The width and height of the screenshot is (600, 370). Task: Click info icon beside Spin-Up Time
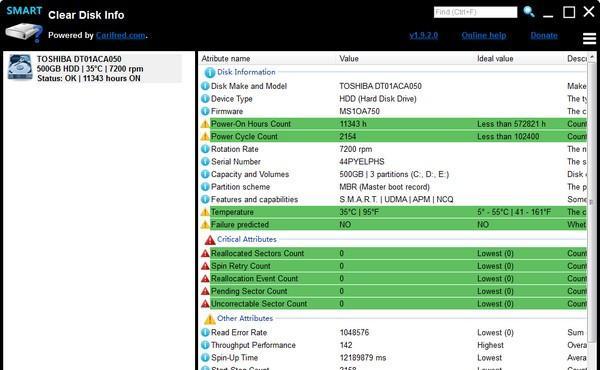click(x=205, y=358)
